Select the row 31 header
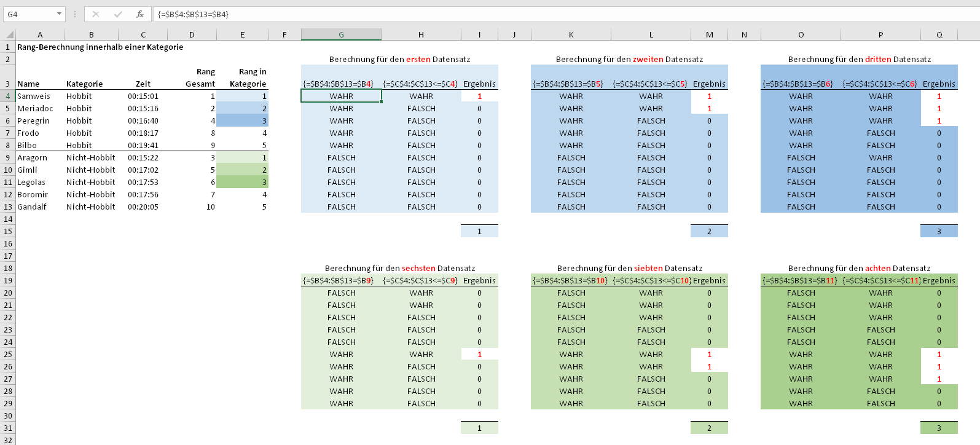This screenshot has height=445, width=980. (x=8, y=428)
